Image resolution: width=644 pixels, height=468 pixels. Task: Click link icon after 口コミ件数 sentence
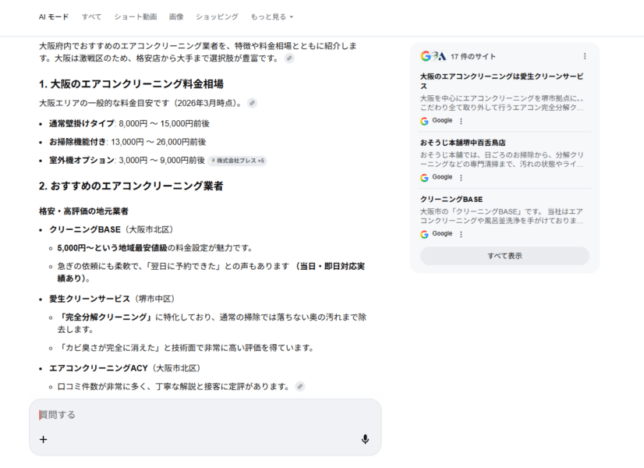300,387
